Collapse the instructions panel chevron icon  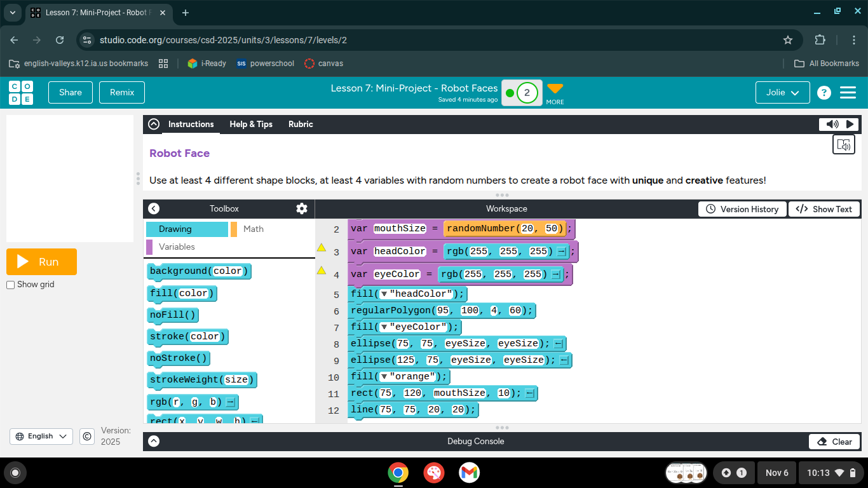click(x=154, y=125)
